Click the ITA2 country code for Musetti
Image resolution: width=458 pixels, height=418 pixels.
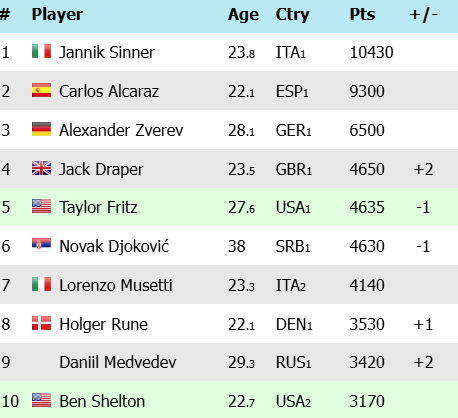point(291,285)
